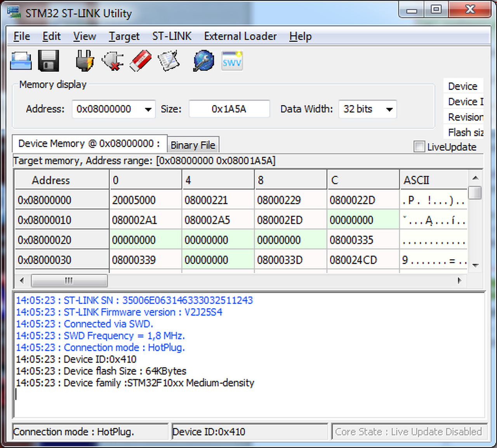Select row address 0x08000000

coord(62,200)
